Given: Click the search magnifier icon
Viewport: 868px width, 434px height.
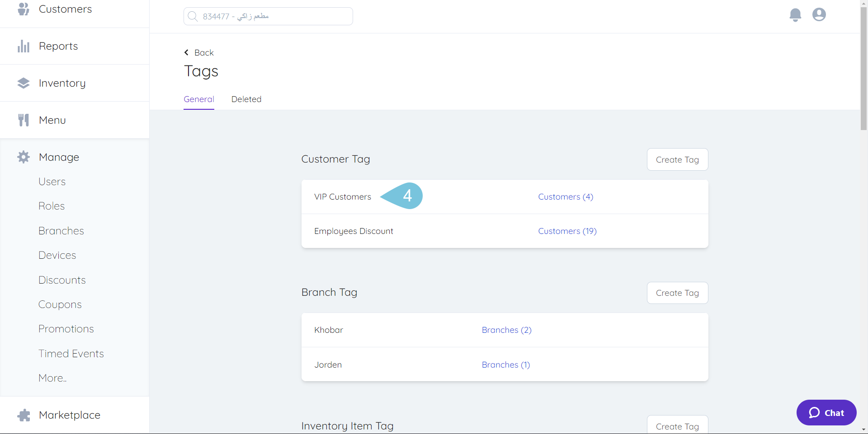Looking at the screenshot, I should pyautogui.click(x=193, y=17).
